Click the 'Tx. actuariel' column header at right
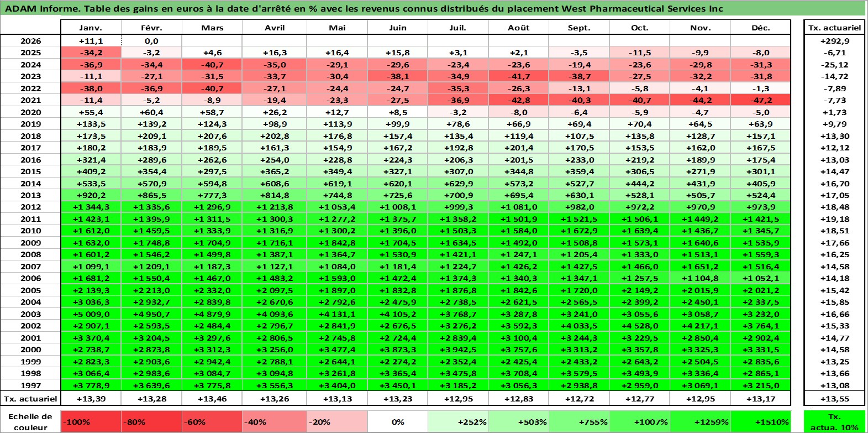Viewport: 868px width, 433px height. tap(834, 28)
